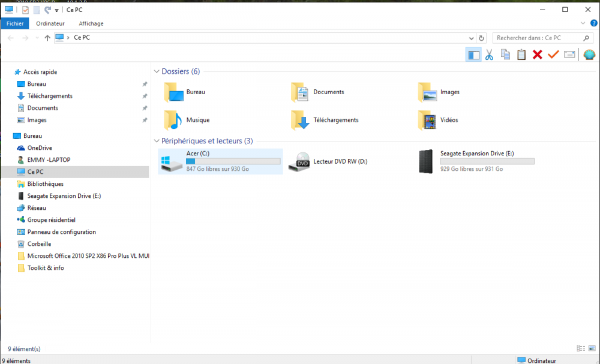The width and height of the screenshot is (600, 364).
Task: Open Panneau de configuration
Action: (61, 231)
